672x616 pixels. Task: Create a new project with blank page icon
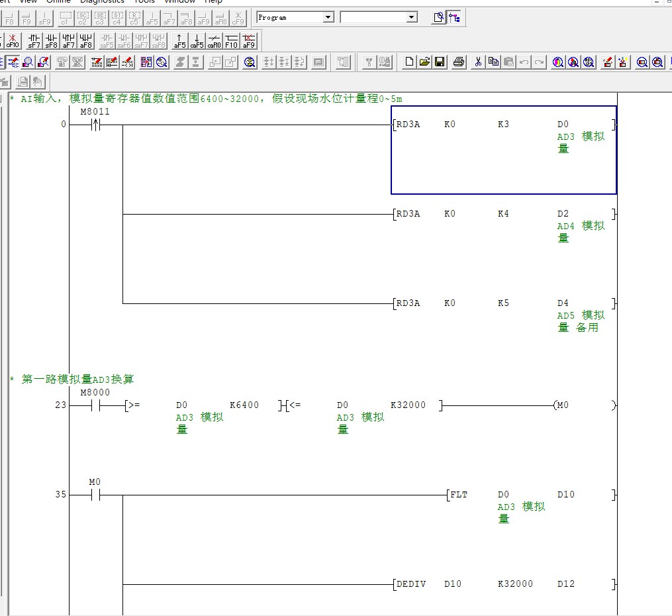409,62
